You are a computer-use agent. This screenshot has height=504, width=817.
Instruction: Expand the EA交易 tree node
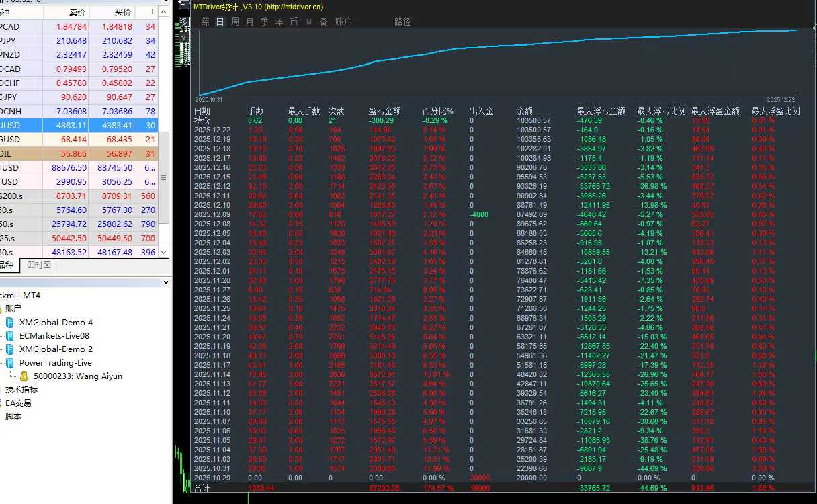[x=18, y=403]
